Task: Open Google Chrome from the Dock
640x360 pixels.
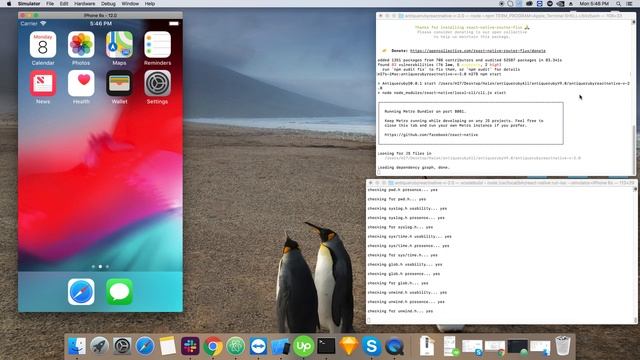Action: [x=213, y=347]
